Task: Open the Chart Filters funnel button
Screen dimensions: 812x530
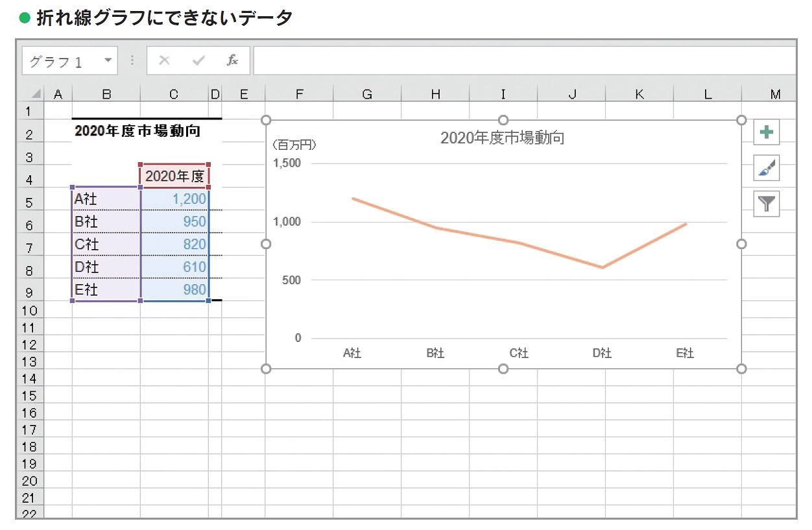Action: tap(766, 204)
